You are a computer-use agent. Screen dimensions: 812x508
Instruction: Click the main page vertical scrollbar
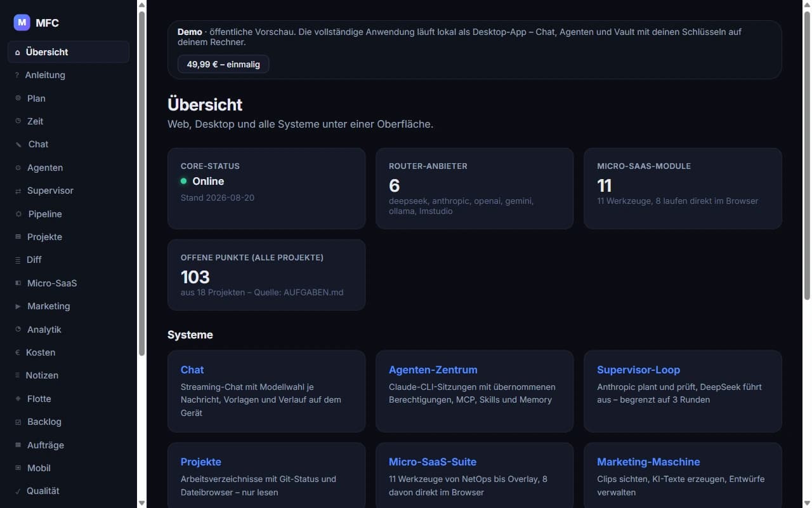(808, 154)
